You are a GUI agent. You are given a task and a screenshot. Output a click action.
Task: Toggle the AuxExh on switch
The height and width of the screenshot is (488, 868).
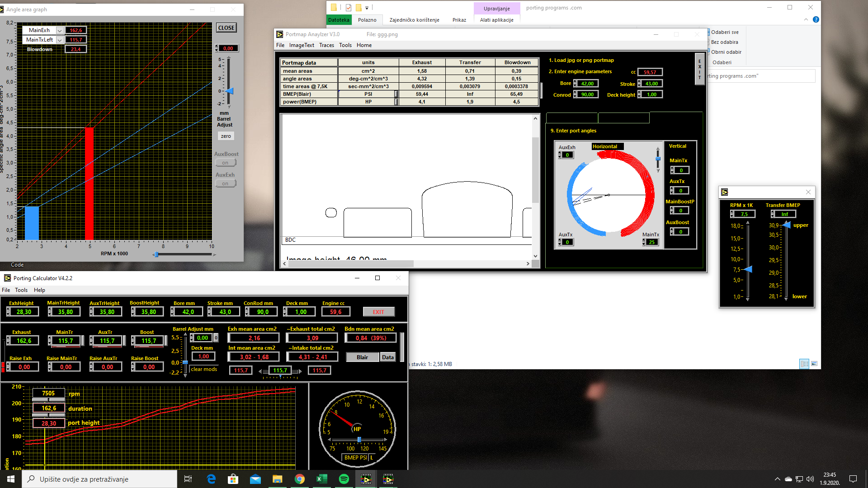click(x=226, y=183)
